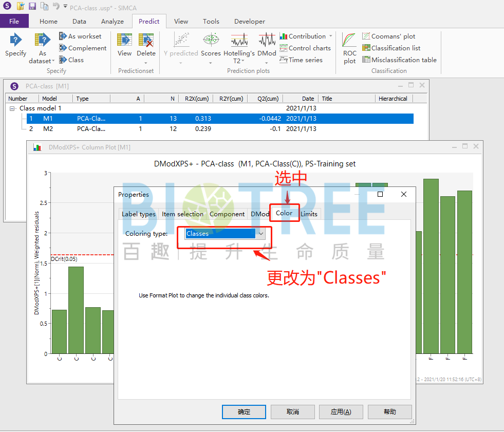This screenshot has width=504, height=432.
Task: Click the Specify predictionset icon
Action: [16, 41]
